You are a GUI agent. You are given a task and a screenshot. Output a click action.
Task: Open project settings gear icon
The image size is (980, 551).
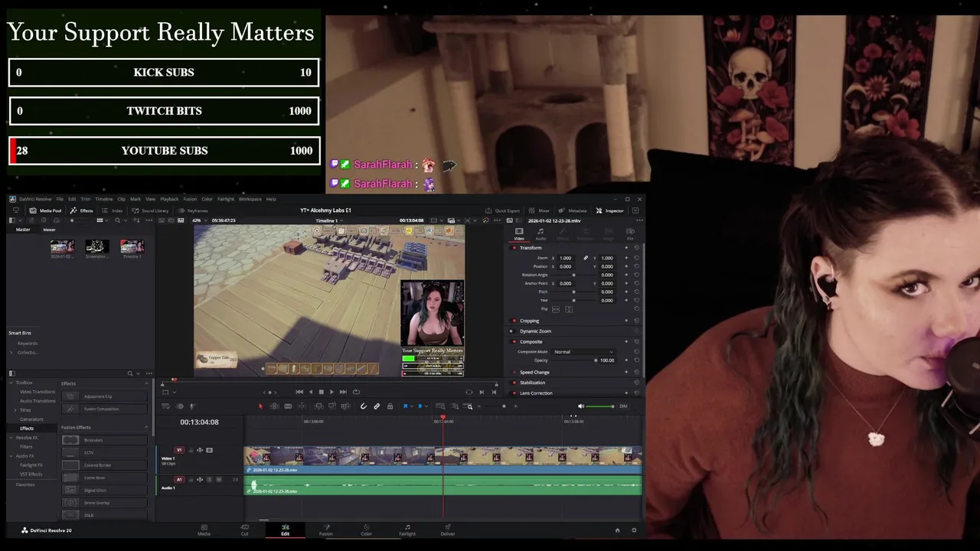click(634, 530)
